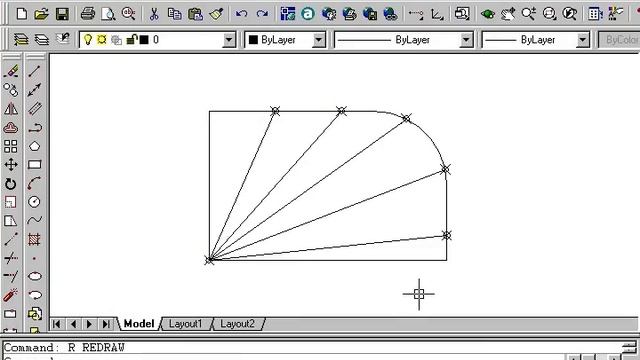Select the Array tool
Image resolution: width=640 pixels, height=360 pixels.
pyautogui.click(x=11, y=146)
